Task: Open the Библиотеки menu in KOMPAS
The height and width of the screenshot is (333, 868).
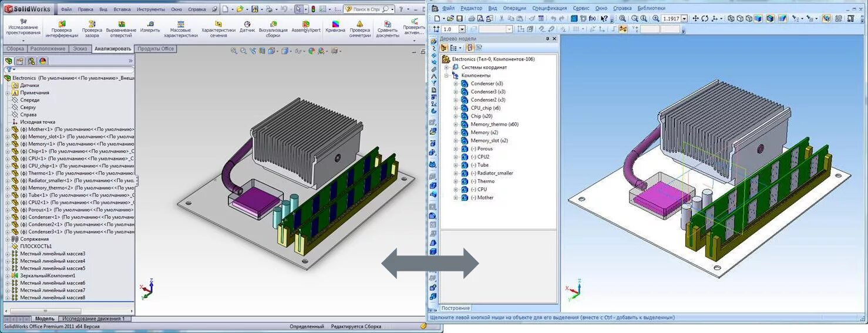Action: pyautogui.click(x=651, y=8)
